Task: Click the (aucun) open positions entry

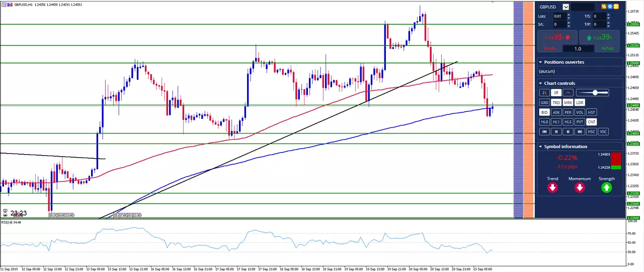Action: point(547,71)
